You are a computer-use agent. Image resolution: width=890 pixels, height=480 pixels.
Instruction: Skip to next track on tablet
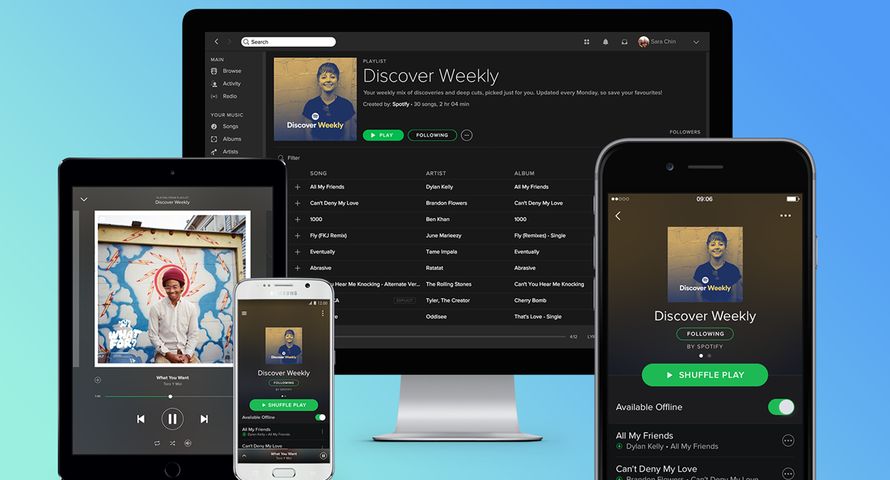[204, 419]
